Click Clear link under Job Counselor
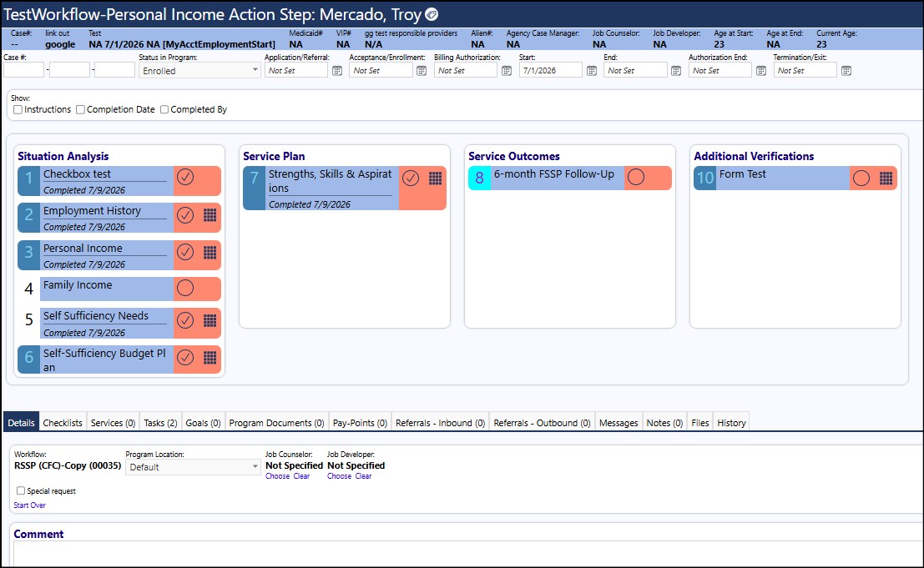Viewport: 924px width, 568px height. [301, 476]
